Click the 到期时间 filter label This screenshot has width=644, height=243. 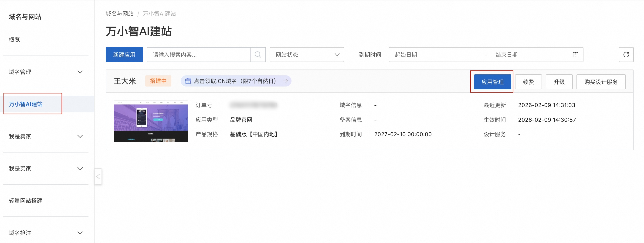click(370, 55)
